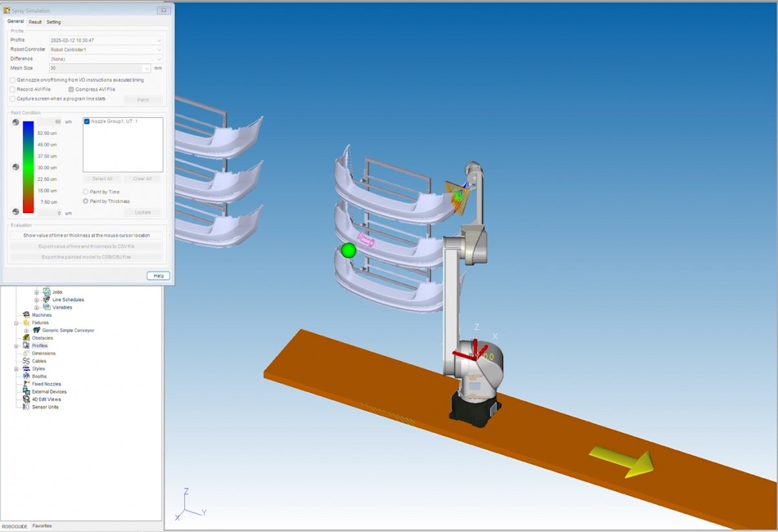Click the Sensor Units icon
This screenshot has height=532, width=778.
(x=27, y=407)
